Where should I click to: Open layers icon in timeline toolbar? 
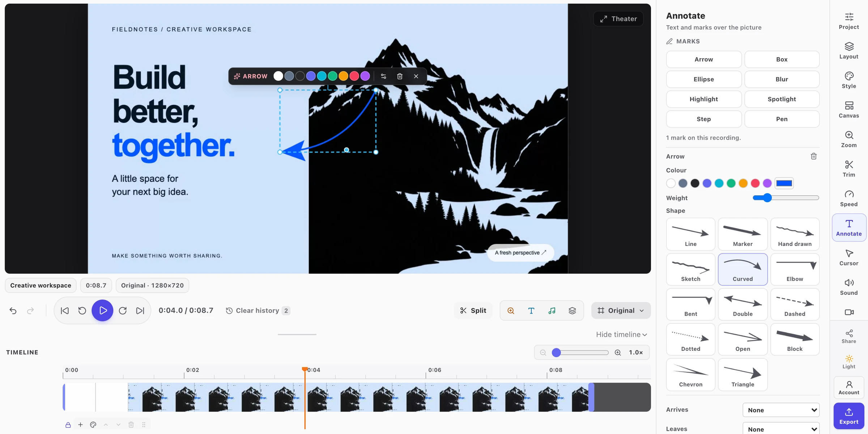tap(572, 311)
